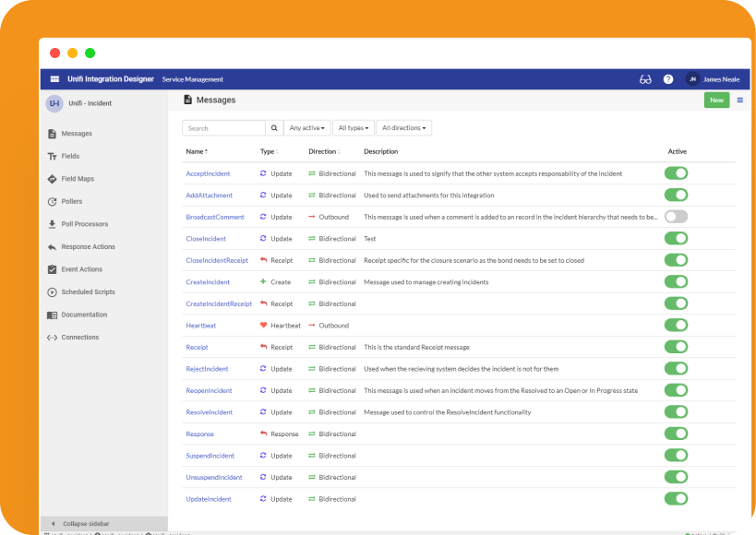Enable the BroadcastComment active toggle

pyautogui.click(x=676, y=217)
